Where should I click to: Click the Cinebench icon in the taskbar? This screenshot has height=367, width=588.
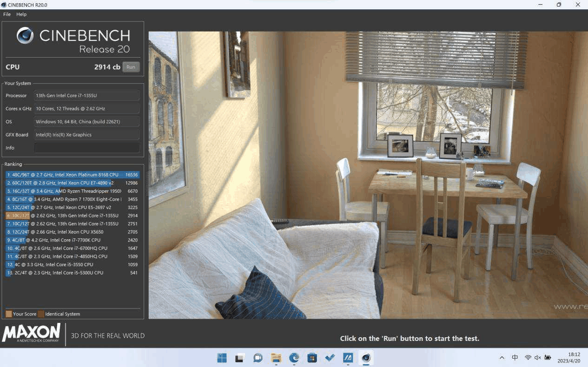click(366, 358)
